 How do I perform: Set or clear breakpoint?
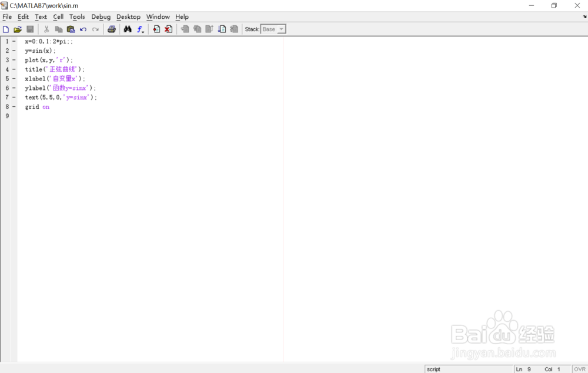(156, 29)
